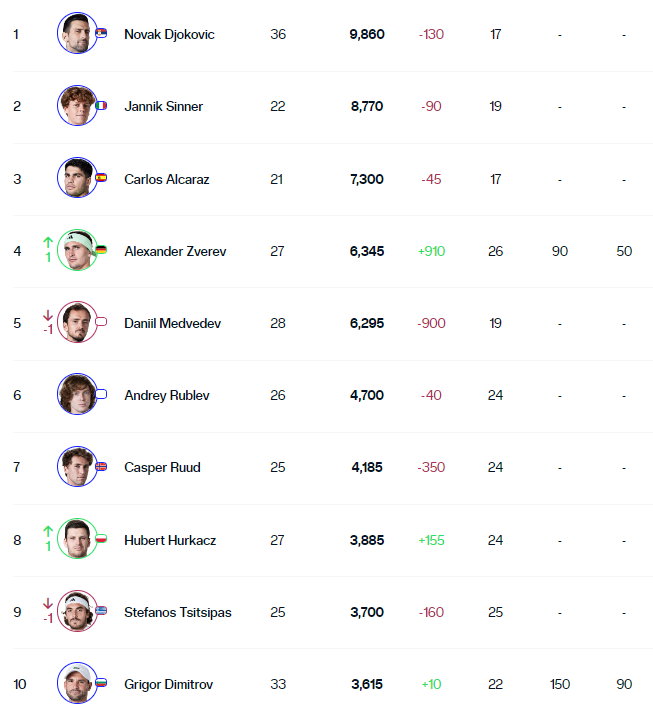Click Carlos Alcaraz's Spanish flag icon
This screenshot has height=719, width=653.
[x=101, y=177]
